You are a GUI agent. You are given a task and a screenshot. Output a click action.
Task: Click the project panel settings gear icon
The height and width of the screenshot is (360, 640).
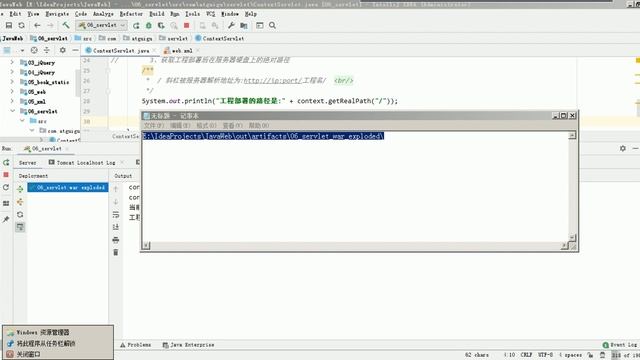[62, 50]
